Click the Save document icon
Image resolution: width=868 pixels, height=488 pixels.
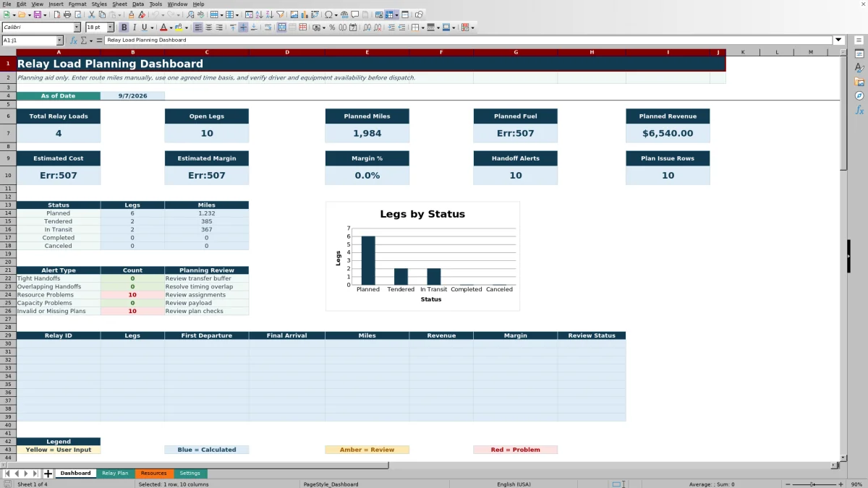pos(36,14)
